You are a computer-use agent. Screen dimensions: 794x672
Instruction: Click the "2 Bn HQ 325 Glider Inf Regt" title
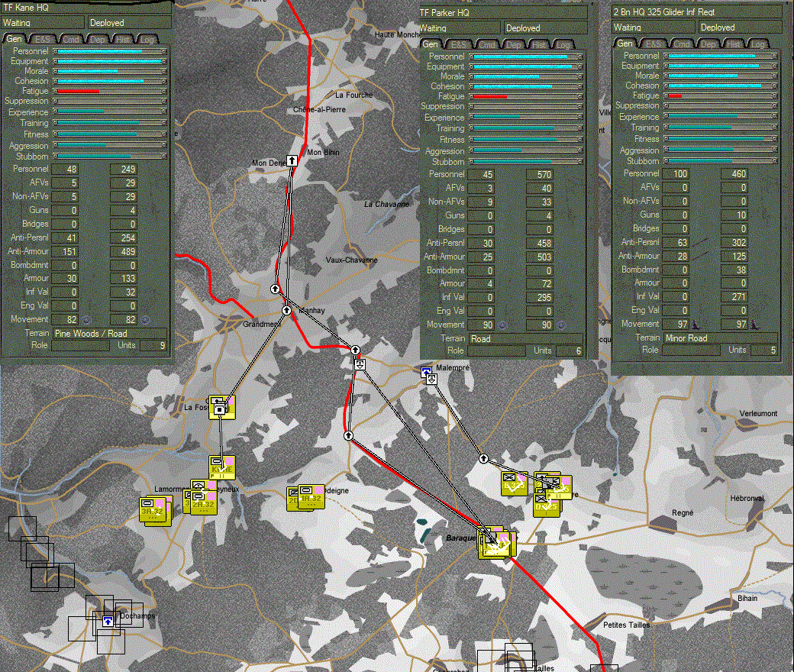click(664, 11)
